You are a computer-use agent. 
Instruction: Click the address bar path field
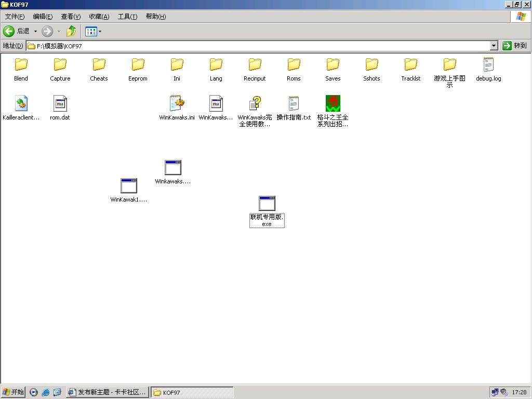coord(258,46)
